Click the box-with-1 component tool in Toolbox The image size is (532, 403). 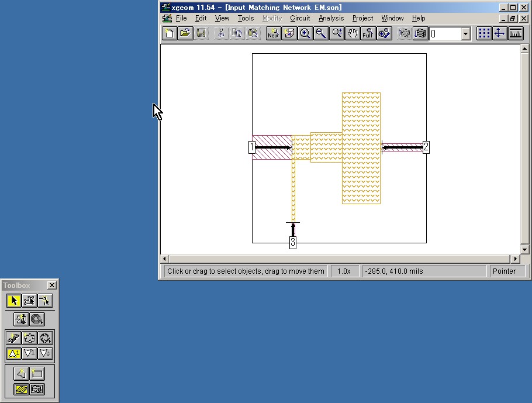pyautogui.click(x=22, y=319)
